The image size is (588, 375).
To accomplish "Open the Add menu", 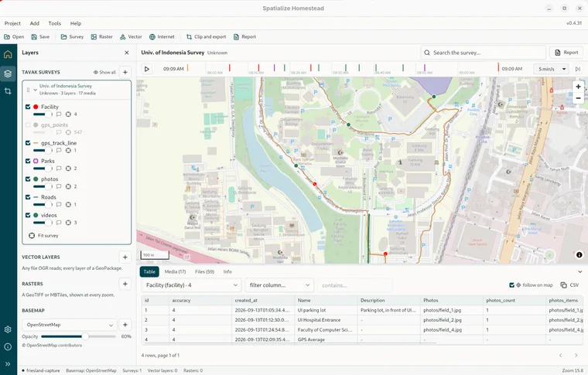I will point(35,23).
